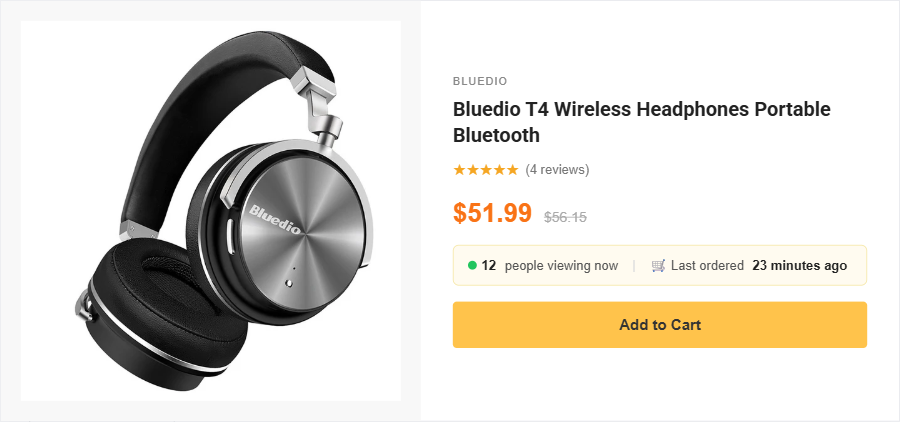Viewport: 900px width, 422px height.
Task: Select the fourth rating star
Action: pyautogui.click(x=499, y=170)
